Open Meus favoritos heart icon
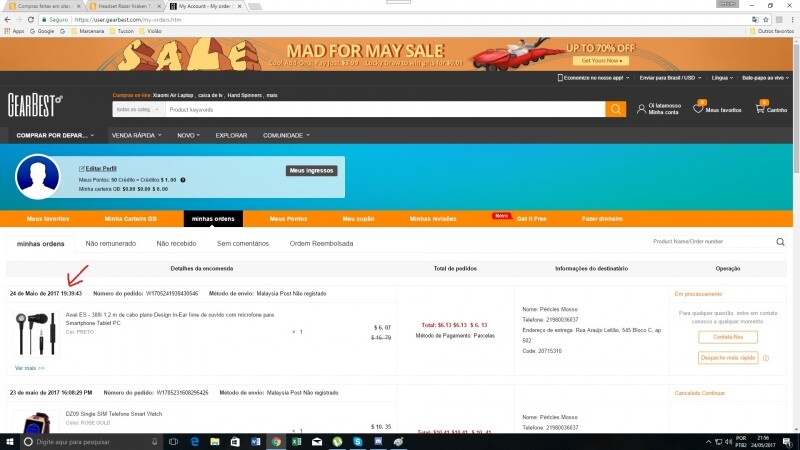This screenshot has height=450, width=800. click(701, 106)
